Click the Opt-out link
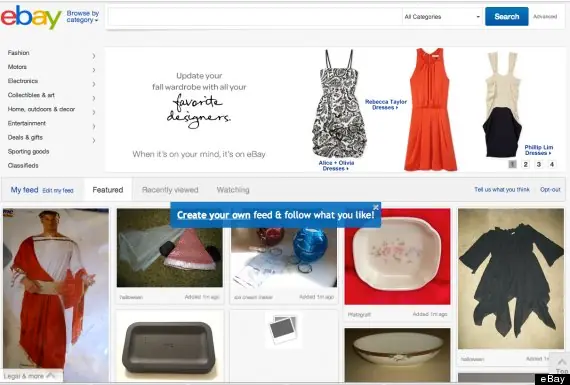 click(x=550, y=189)
